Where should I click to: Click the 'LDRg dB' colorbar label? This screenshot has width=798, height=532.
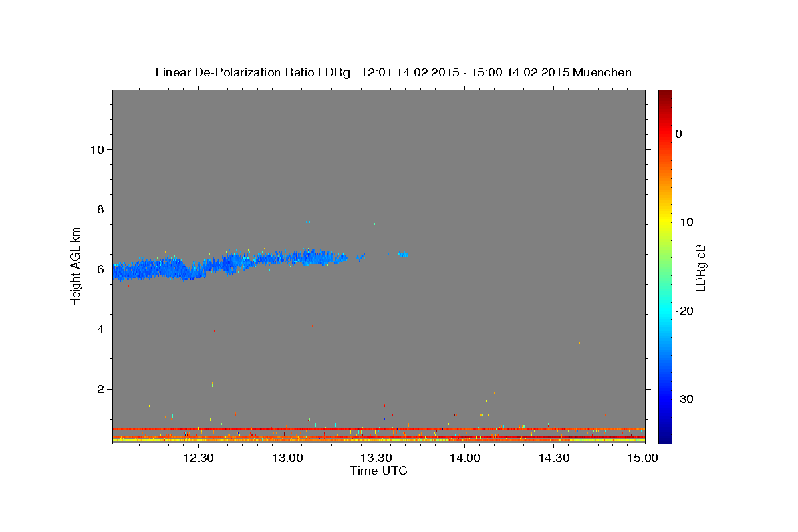click(x=700, y=267)
